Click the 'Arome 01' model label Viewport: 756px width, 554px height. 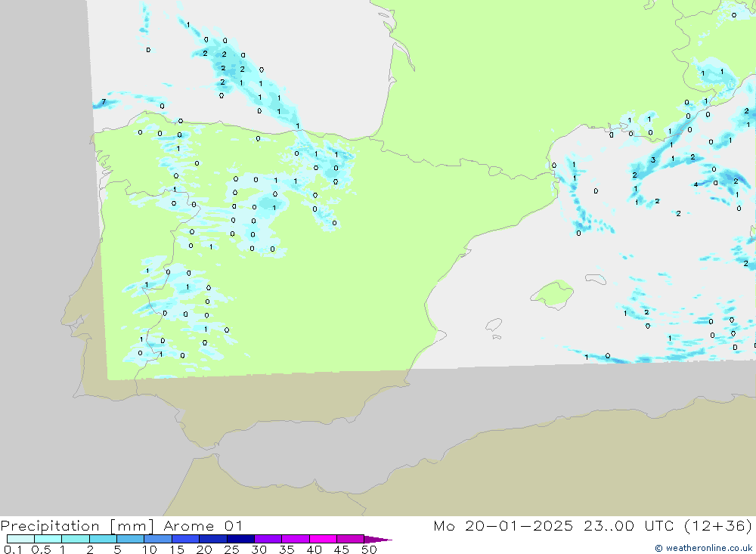(203, 525)
